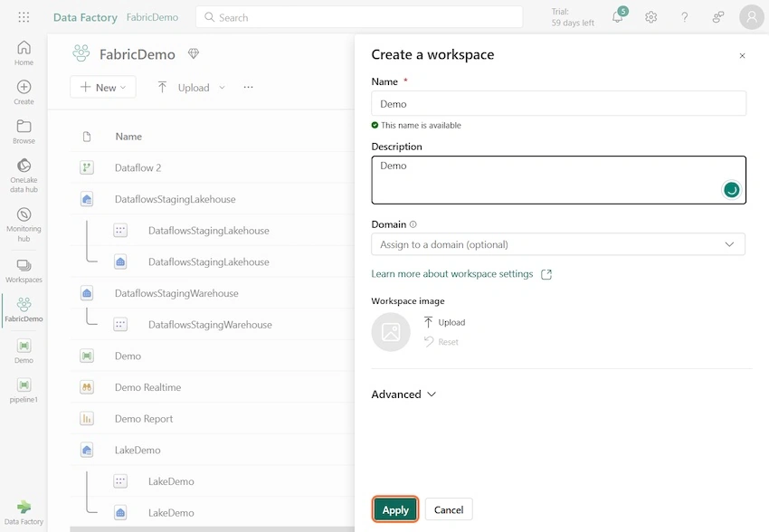This screenshot has width=769, height=532.
Task: Click the workspace Name field
Action: coord(558,103)
